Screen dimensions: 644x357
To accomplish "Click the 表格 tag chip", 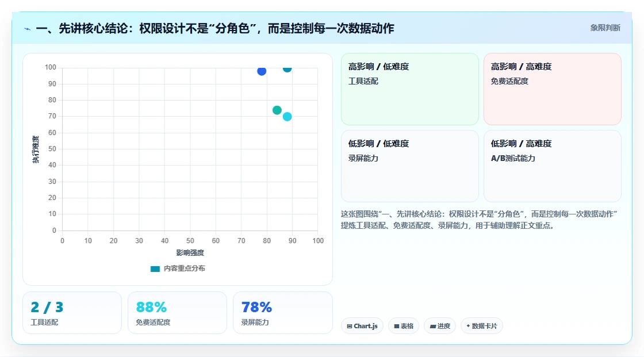I will [404, 326].
